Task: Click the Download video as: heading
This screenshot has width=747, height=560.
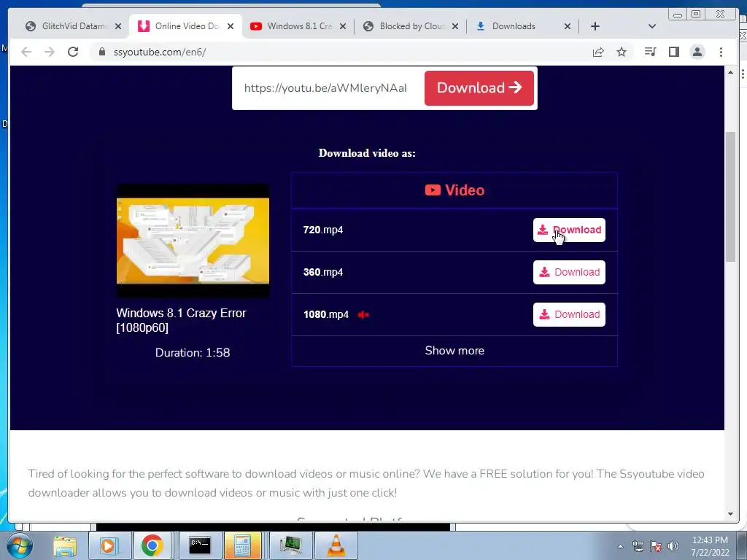Action: point(367,153)
